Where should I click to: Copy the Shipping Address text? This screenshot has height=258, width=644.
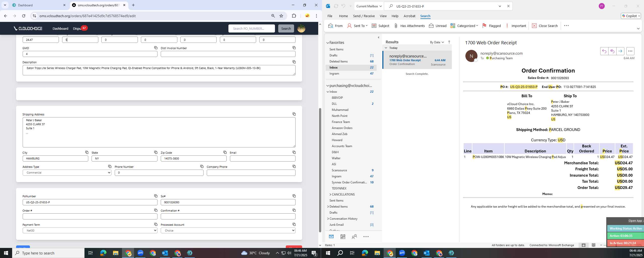click(x=294, y=114)
